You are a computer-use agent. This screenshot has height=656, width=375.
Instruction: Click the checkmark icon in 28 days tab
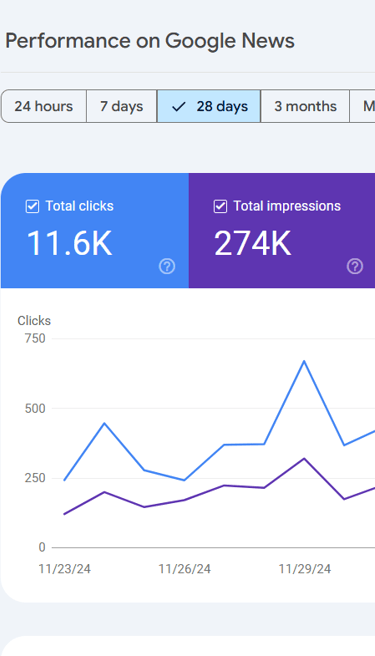pos(179,107)
